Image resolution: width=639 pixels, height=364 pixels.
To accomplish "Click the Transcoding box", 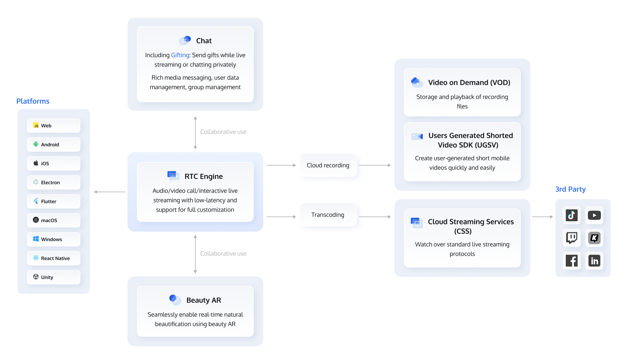I will (328, 215).
